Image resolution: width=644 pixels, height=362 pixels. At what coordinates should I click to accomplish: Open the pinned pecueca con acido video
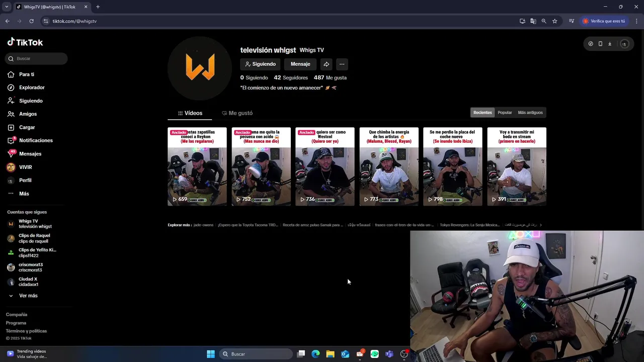click(x=261, y=166)
